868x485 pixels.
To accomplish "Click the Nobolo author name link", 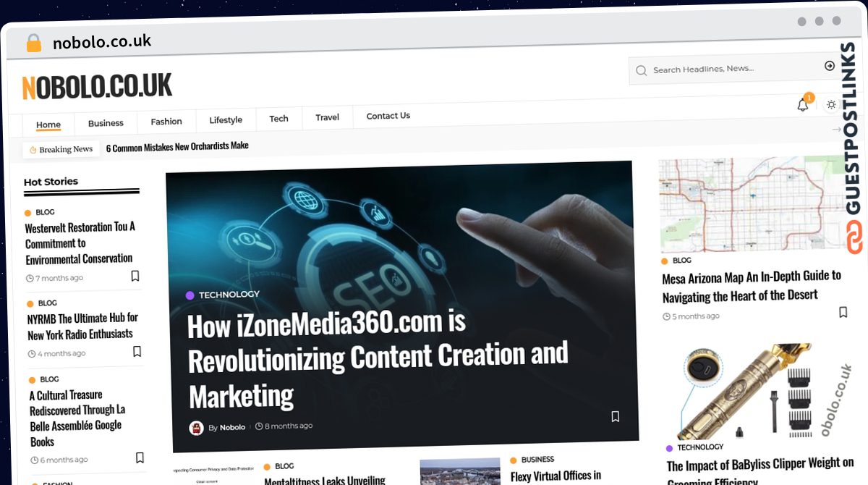I will pyautogui.click(x=232, y=428).
